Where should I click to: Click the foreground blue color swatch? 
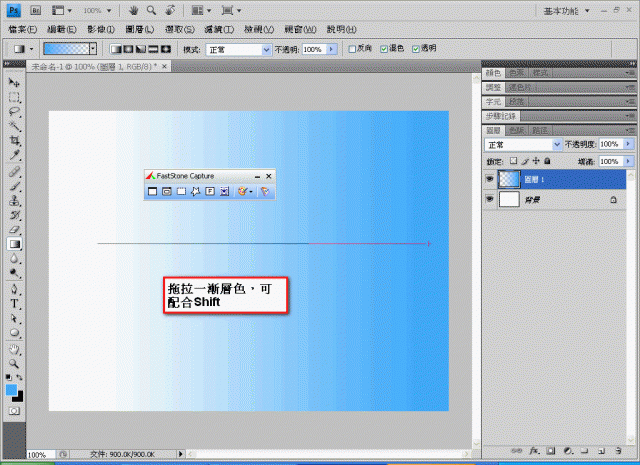[x=11, y=389]
